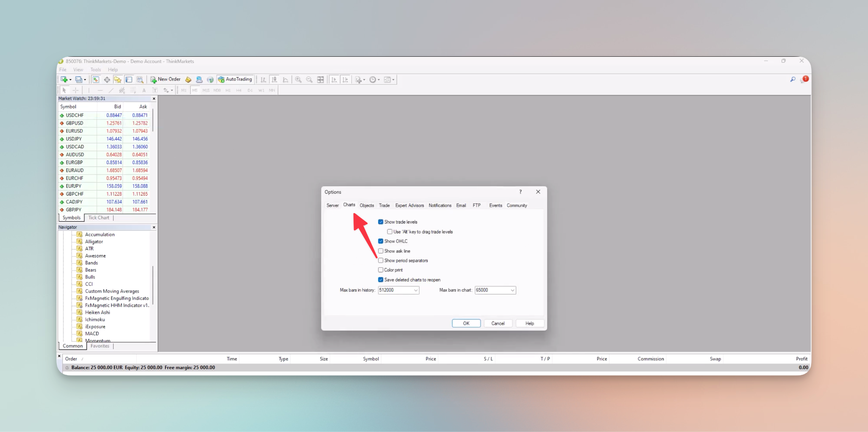Click the Cancel button
Image resolution: width=868 pixels, height=432 pixels.
[x=498, y=323]
